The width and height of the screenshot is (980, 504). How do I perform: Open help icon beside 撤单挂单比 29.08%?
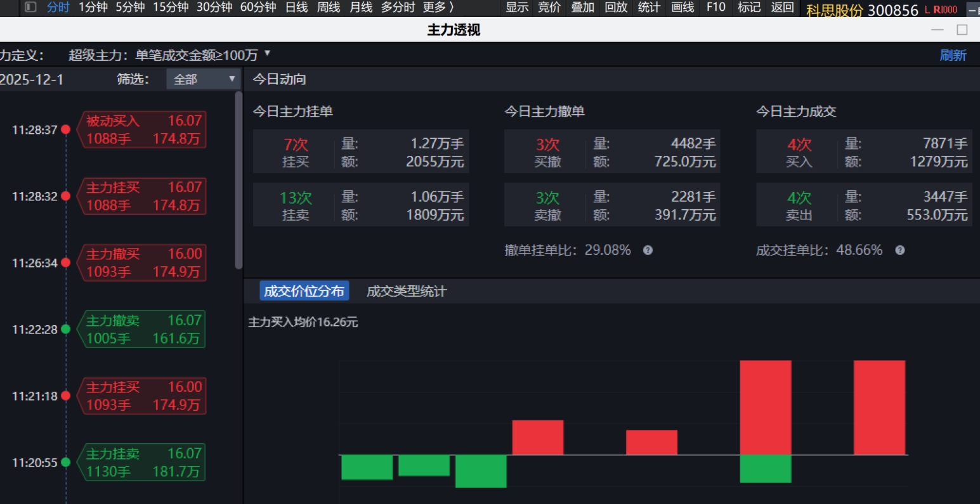(x=648, y=250)
